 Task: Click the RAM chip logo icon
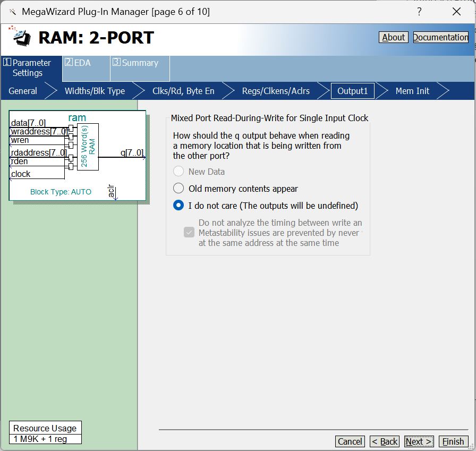click(x=20, y=37)
